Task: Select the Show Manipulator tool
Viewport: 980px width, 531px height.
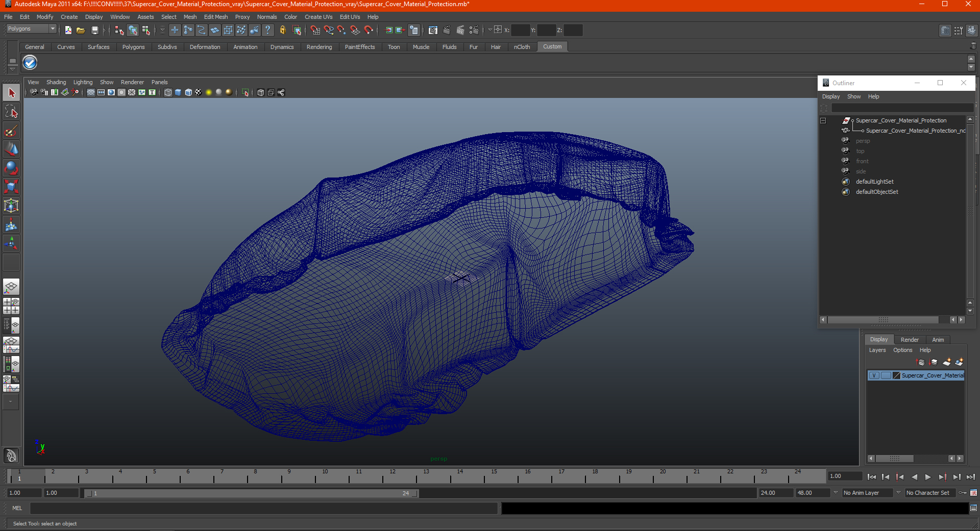Action: coord(11,243)
